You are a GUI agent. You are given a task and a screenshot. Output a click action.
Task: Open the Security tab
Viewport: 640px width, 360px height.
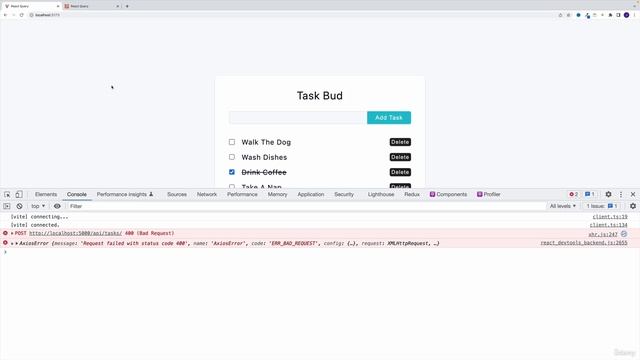tap(344, 195)
